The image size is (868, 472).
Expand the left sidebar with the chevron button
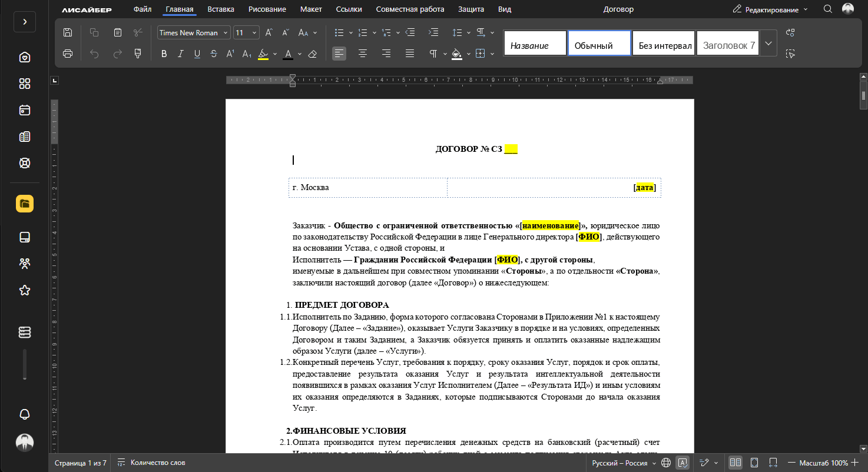click(25, 21)
